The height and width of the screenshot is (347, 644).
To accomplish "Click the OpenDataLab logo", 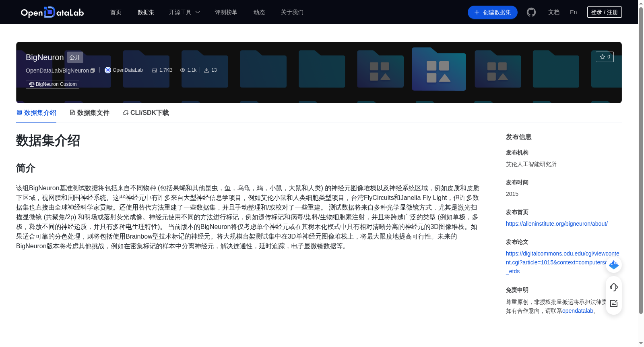I will tap(52, 12).
